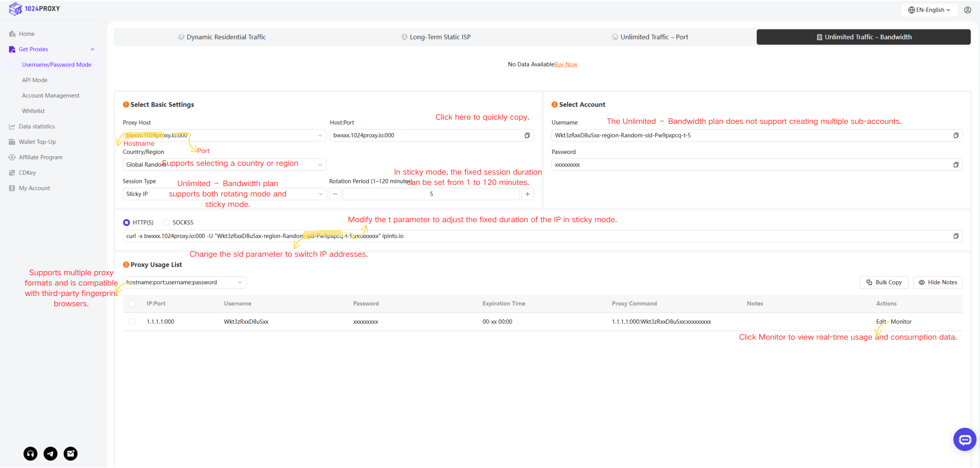Open the EN-English language selector
The height and width of the screenshot is (468, 980).
tap(929, 10)
